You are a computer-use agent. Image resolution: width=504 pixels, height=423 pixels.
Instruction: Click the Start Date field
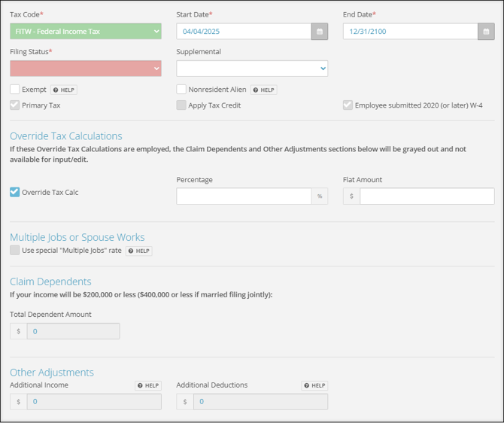point(244,32)
